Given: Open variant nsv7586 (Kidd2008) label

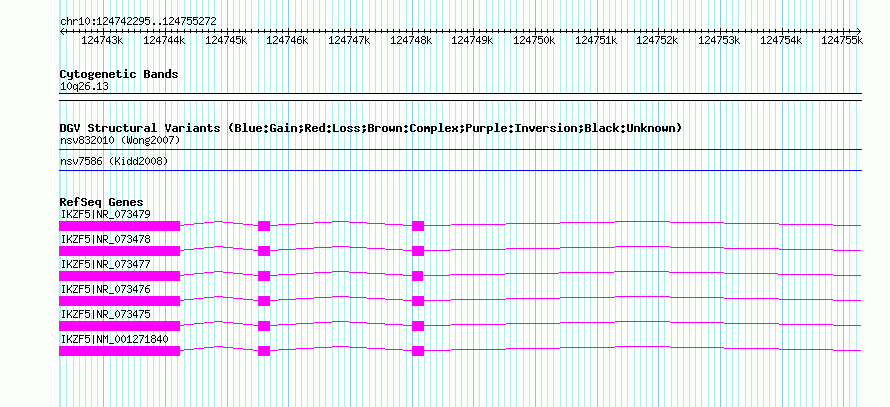Looking at the screenshot, I should click(114, 162).
